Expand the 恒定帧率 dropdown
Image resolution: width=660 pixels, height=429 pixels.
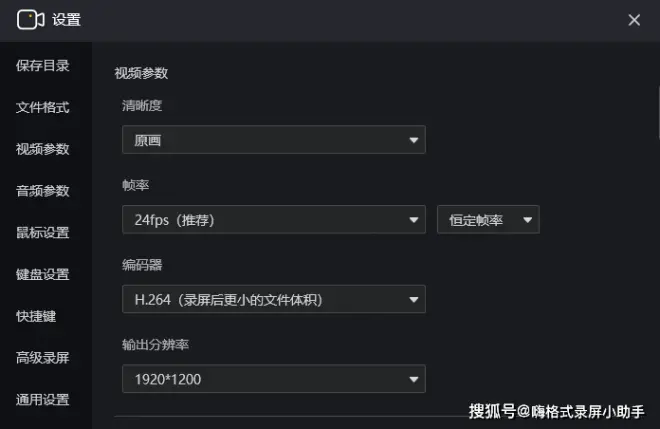488,219
